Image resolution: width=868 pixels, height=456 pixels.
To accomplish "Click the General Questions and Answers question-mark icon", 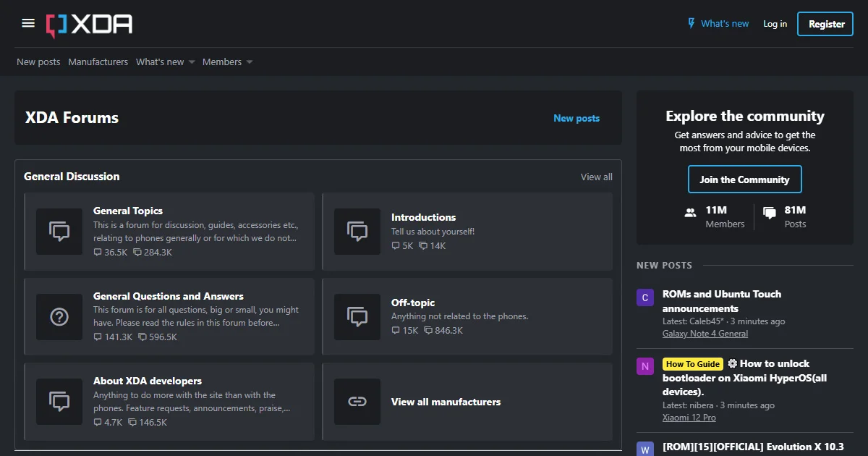I will pos(59,316).
